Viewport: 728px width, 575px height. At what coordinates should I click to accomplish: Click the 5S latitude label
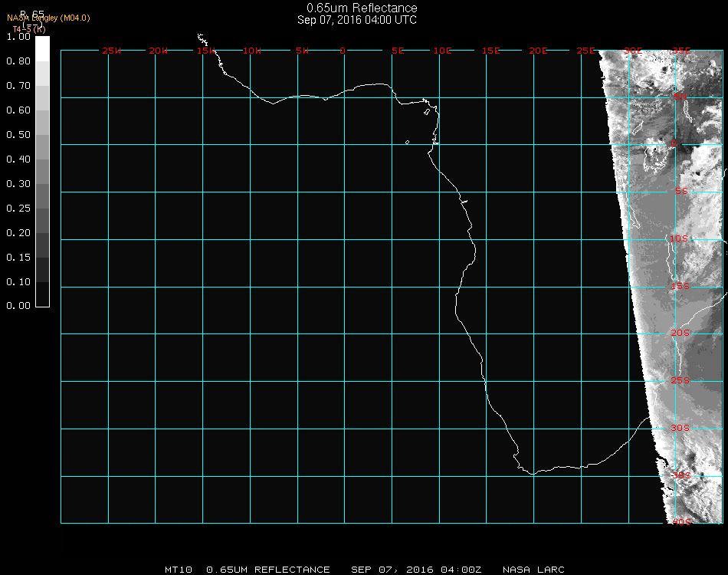[681, 192]
